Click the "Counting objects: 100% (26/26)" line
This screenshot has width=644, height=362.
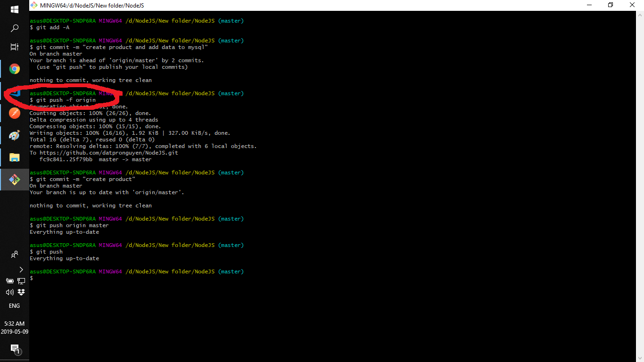coord(91,113)
